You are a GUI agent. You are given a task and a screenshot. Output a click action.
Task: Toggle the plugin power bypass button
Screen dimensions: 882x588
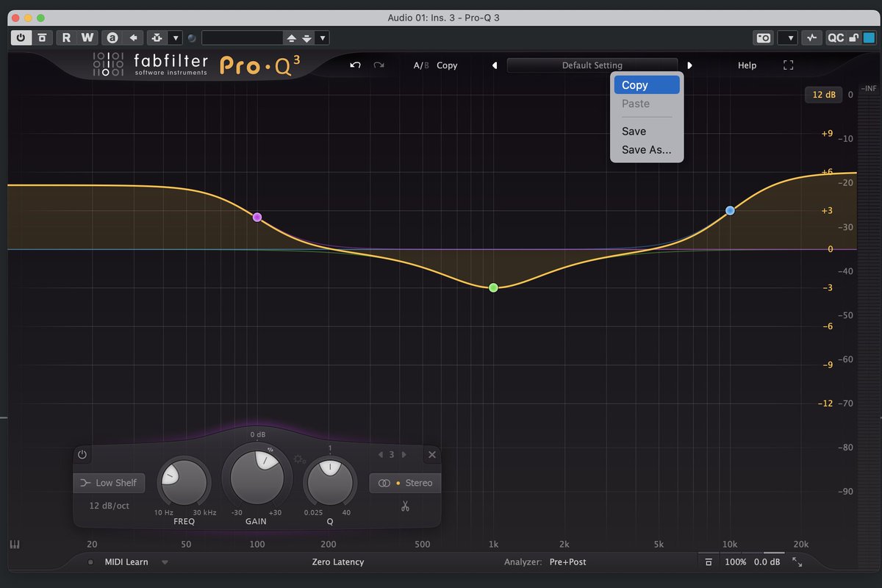pos(21,37)
